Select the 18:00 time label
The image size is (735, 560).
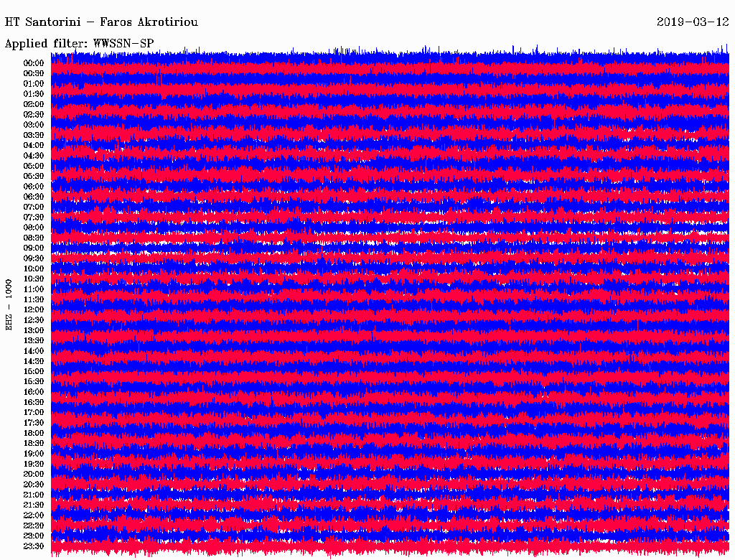coord(34,434)
